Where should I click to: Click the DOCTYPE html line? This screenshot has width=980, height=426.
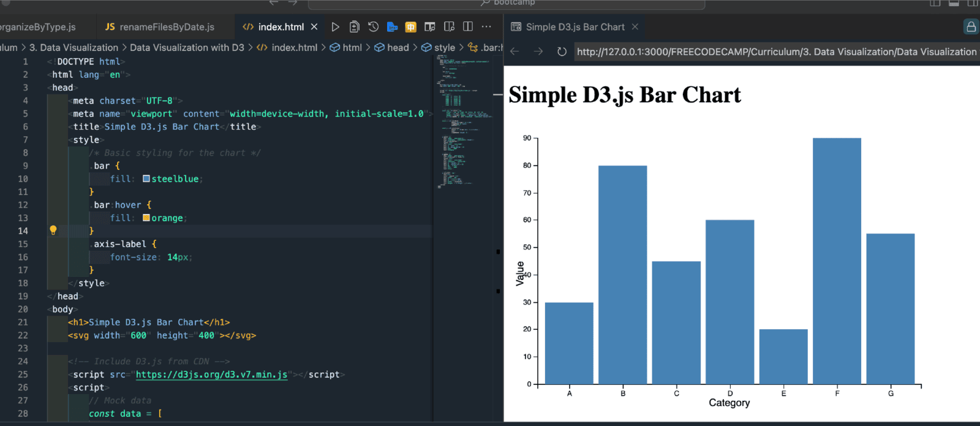click(x=86, y=61)
